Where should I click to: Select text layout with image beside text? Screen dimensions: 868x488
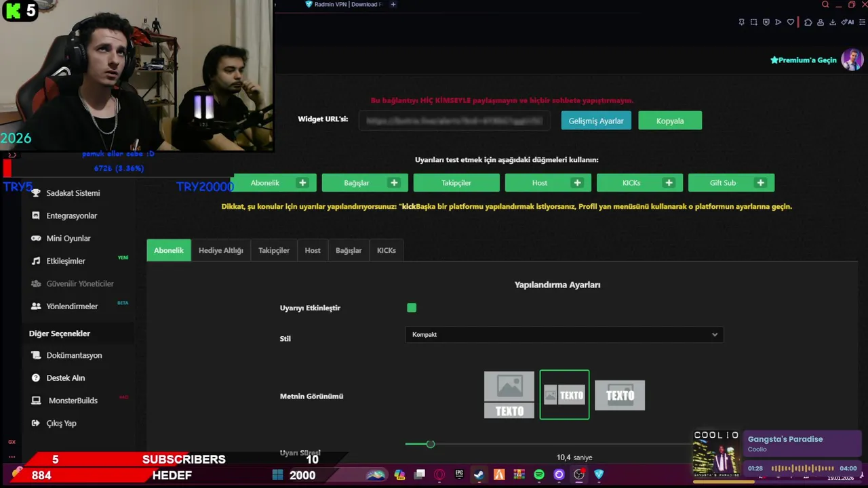click(x=564, y=395)
